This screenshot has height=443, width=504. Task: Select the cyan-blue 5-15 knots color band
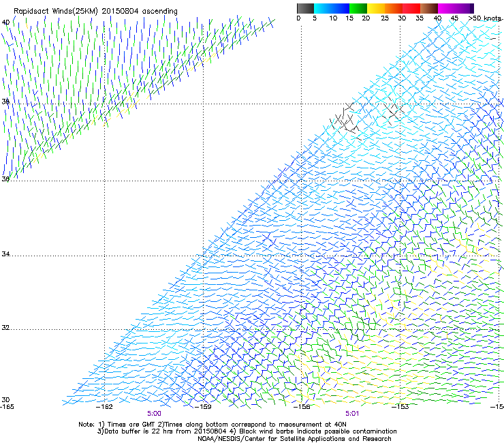pos(332,8)
